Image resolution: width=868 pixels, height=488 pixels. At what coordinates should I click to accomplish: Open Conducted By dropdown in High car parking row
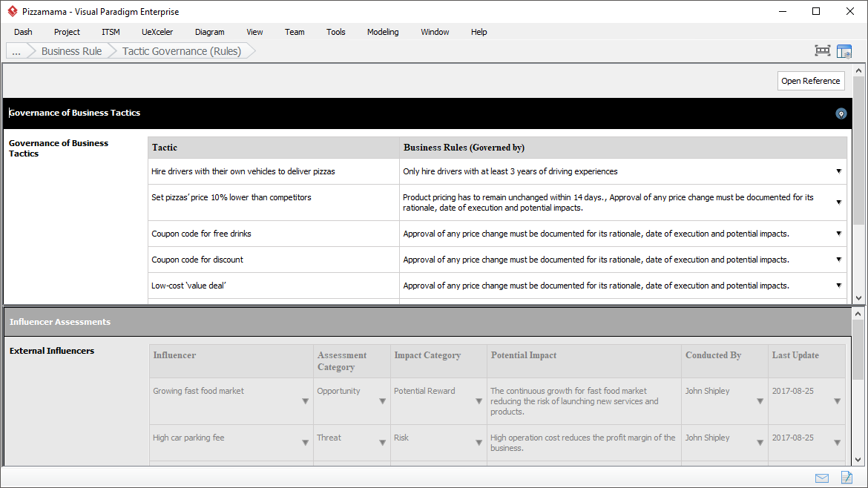click(760, 443)
